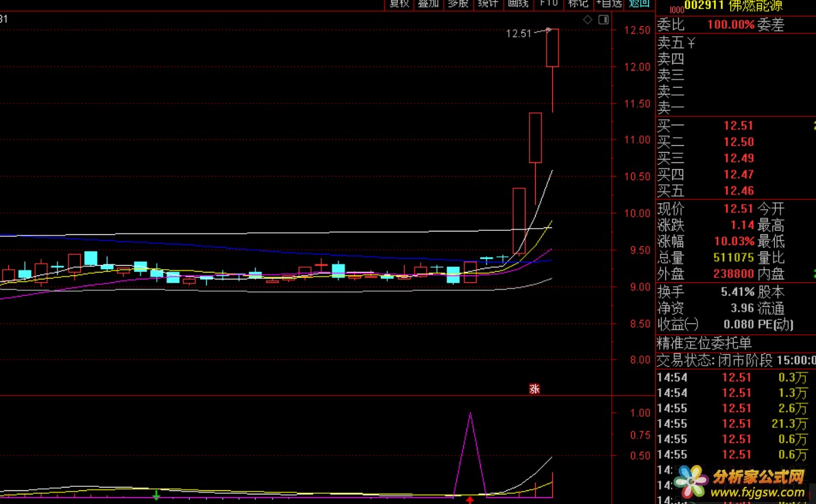Click the 外盘 238800 value
The width and height of the screenshot is (816, 504).
pos(734,274)
